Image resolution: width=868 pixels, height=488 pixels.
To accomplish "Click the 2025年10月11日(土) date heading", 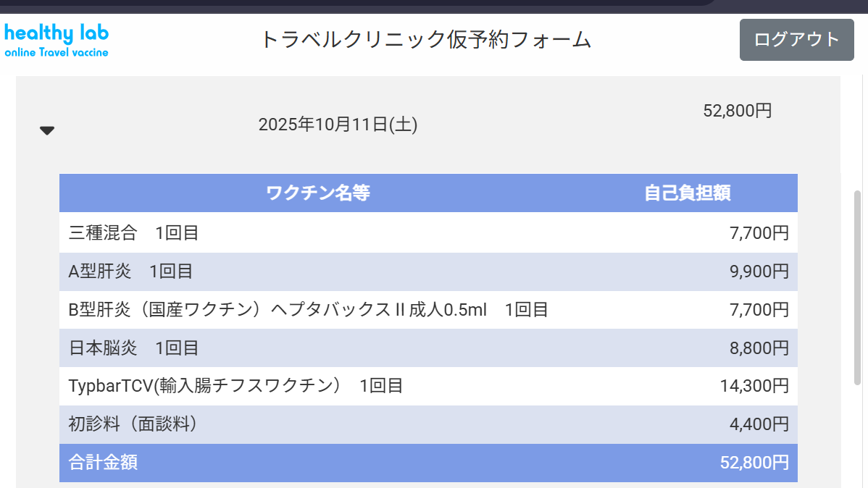I will point(338,125).
